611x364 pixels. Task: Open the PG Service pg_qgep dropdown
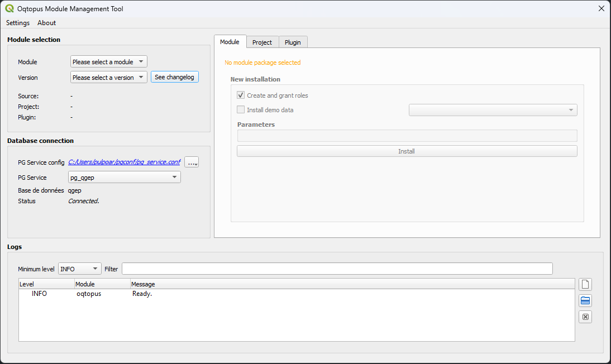124,178
